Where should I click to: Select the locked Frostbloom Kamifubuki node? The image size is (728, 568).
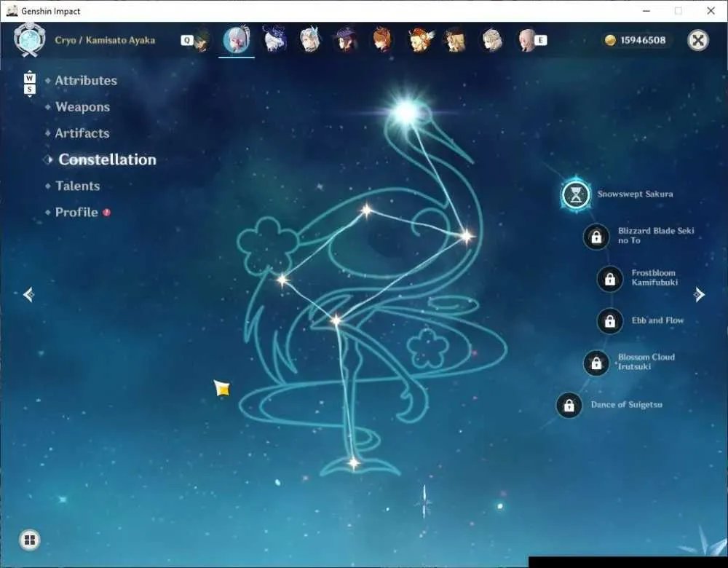pyautogui.click(x=609, y=279)
